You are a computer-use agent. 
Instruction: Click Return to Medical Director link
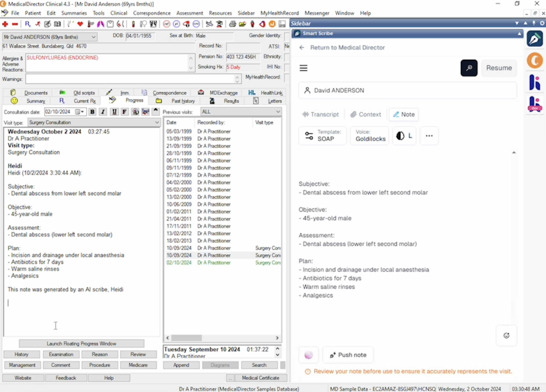tap(347, 48)
